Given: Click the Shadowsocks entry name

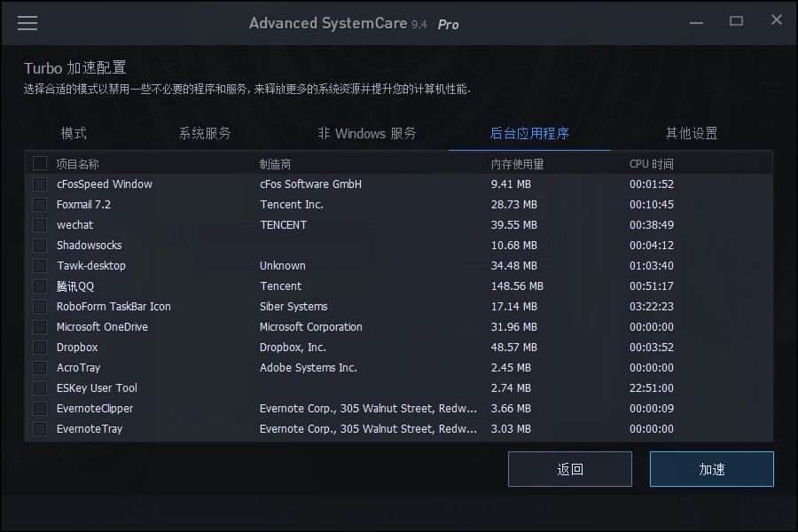Looking at the screenshot, I should (89, 245).
